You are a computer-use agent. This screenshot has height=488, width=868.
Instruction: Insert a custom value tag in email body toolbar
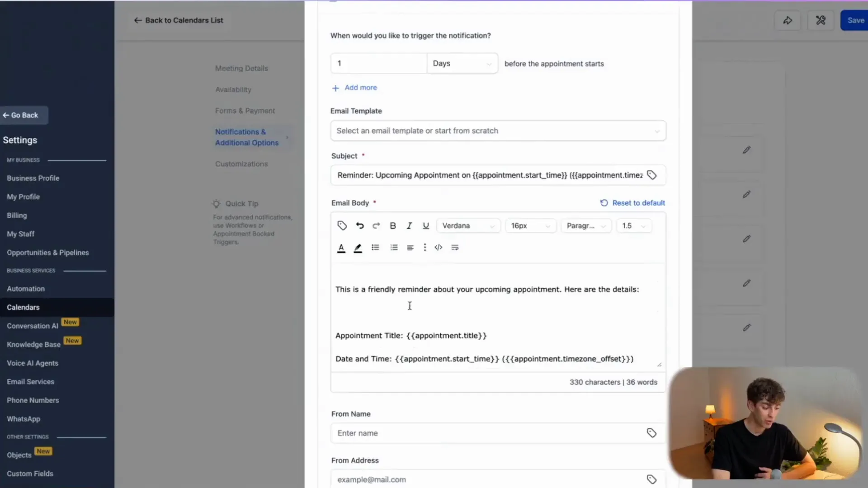[342, 225]
